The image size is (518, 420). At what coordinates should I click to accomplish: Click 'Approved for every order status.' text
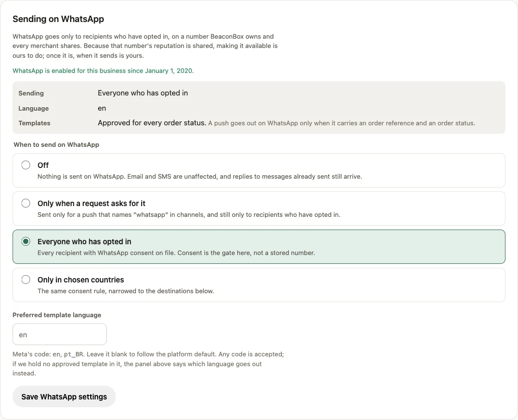pyautogui.click(x=152, y=123)
